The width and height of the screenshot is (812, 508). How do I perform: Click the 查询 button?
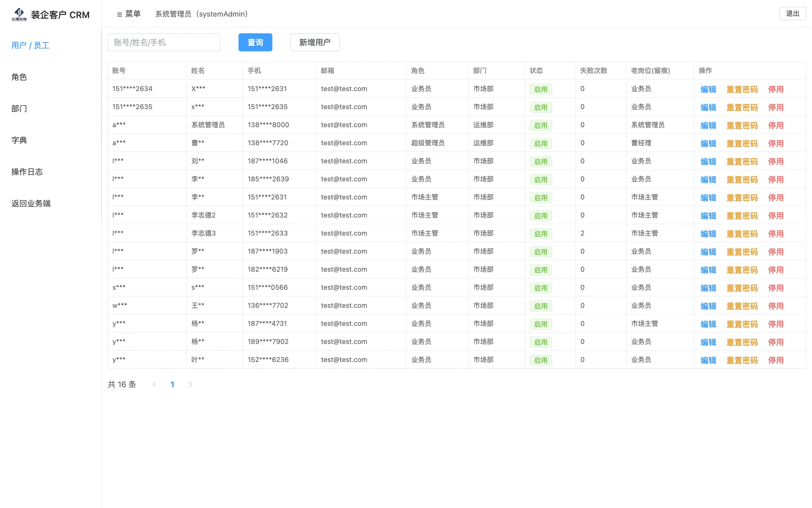[x=255, y=42]
